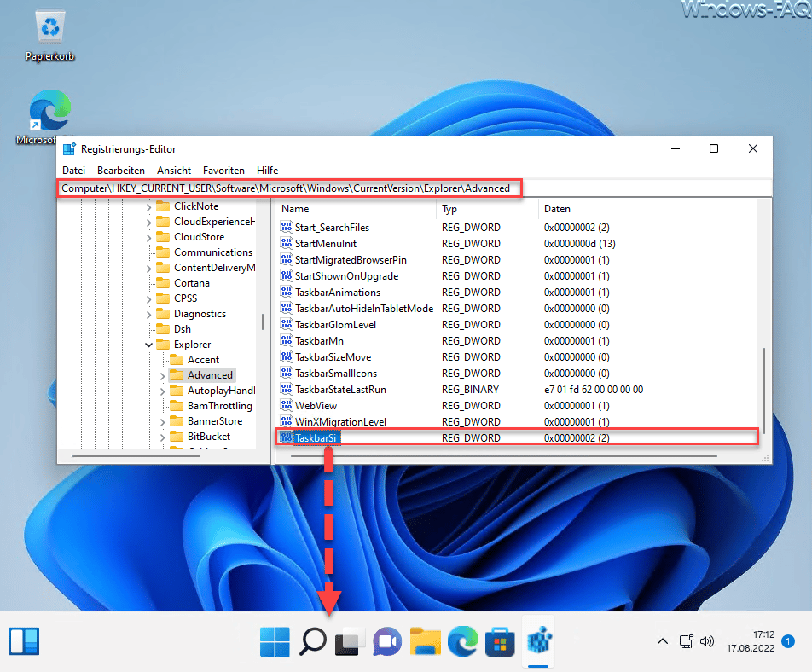Viewport: 812px width, 672px height.
Task: Open the Papierkorb recycle bin icon
Action: click(x=49, y=36)
